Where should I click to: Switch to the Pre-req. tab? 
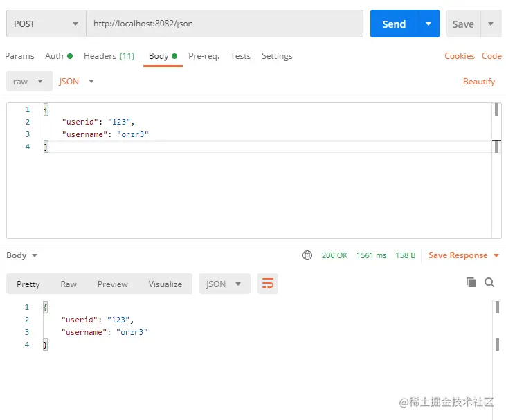tap(204, 56)
